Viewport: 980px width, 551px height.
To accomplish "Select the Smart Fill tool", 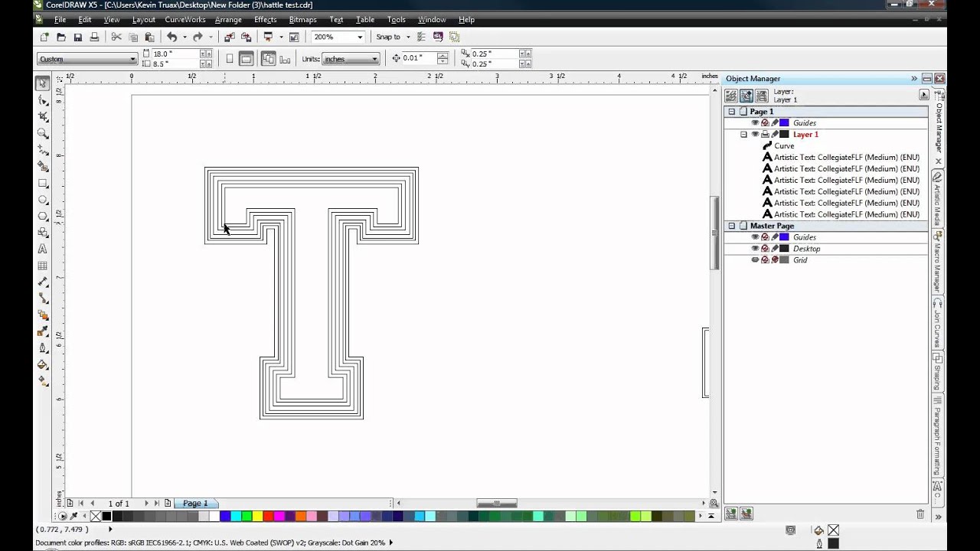I will [x=43, y=166].
